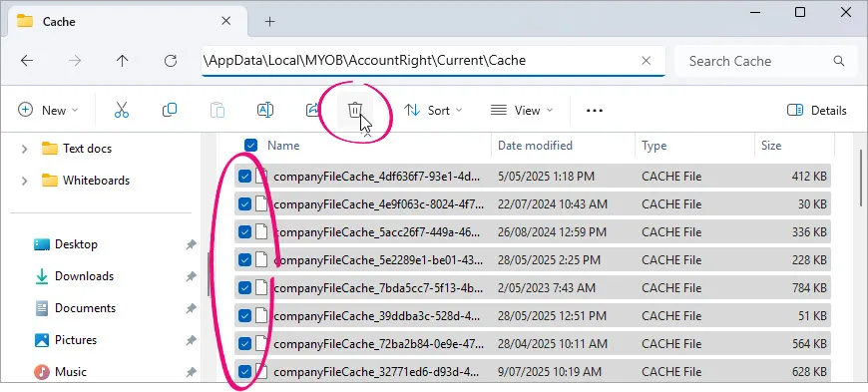Click the Rename icon in toolbar

(x=265, y=110)
